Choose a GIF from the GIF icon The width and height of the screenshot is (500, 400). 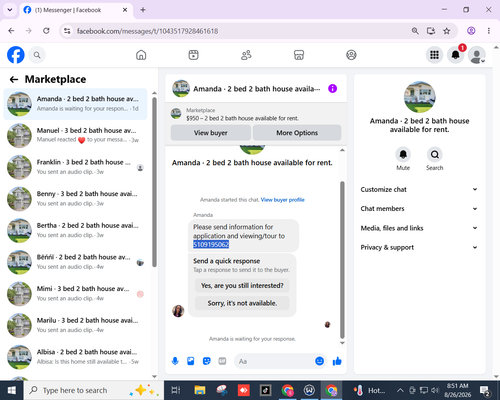(x=222, y=361)
